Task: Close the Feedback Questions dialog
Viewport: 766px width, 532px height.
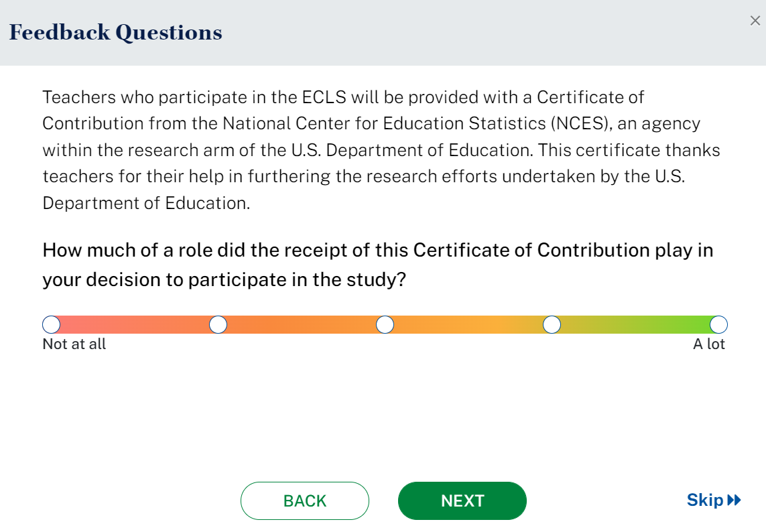Action: [x=755, y=21]
